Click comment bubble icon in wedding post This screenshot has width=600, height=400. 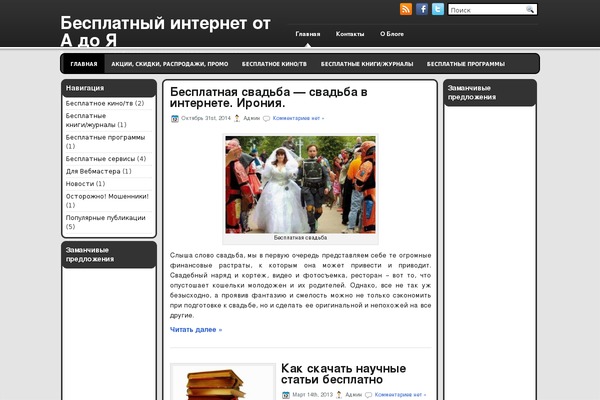[267, 119]
